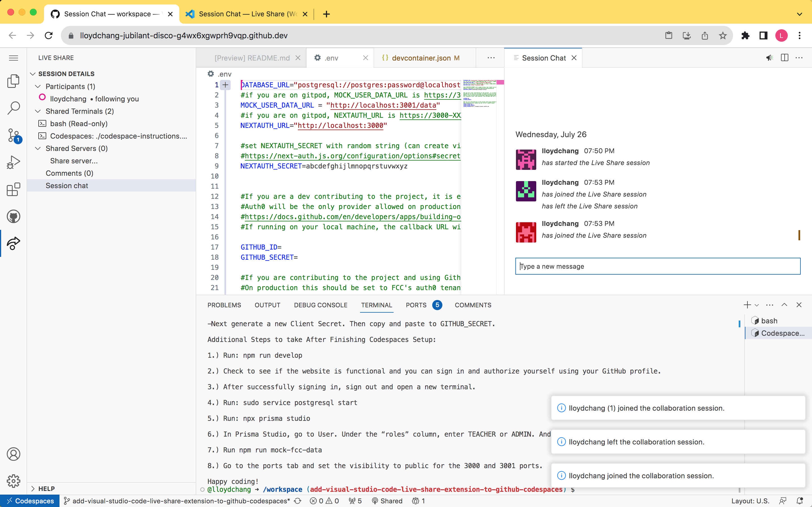Open the Source Control view with badge 1
Image resolution: width=812 pixels, height=507 pixels.
tap(14, 135)
